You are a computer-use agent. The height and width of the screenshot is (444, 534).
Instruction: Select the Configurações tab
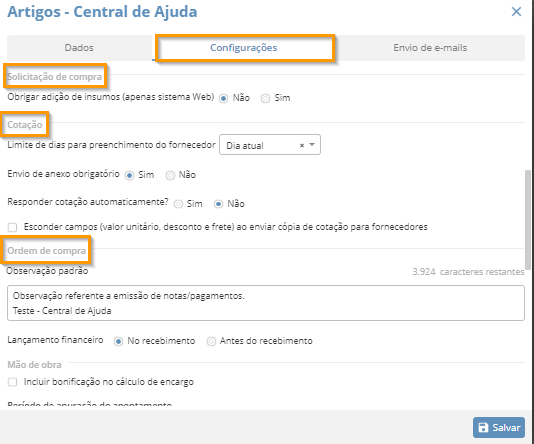[x=244, y=48]
